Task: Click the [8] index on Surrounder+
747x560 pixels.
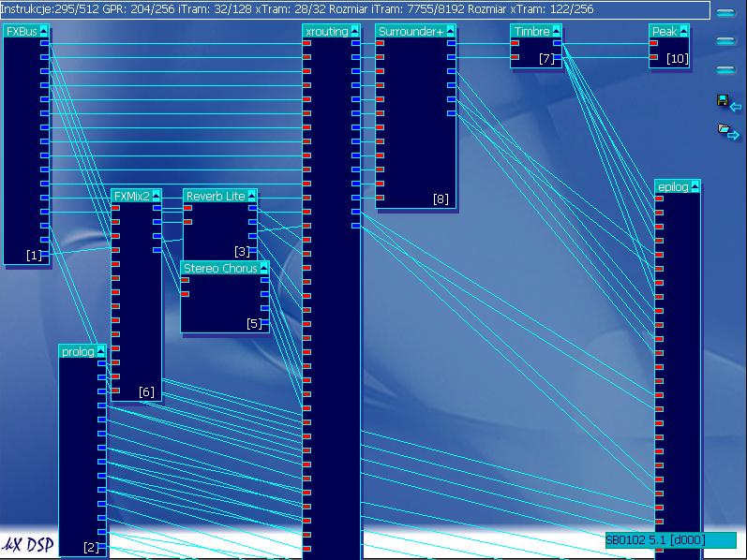Action: coord(441,199)
